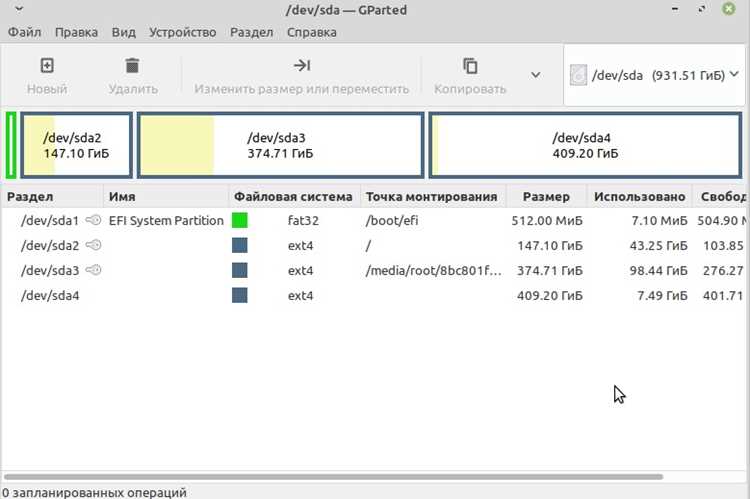
Task: Click the fat32 file system cell
Action: pyautogui.click(x=303, y=221)
